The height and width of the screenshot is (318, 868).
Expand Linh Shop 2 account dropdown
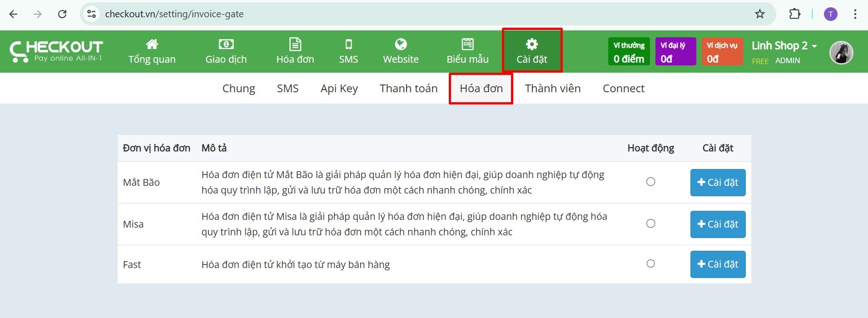point(784,46)
